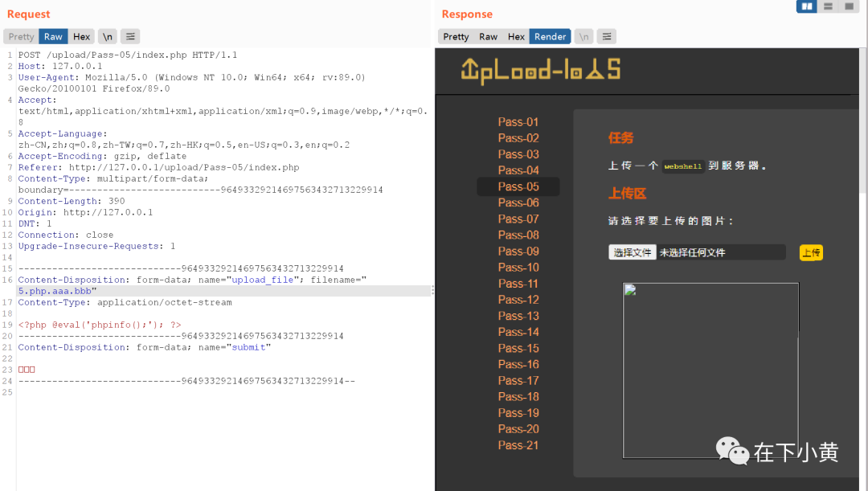Click the Connection: close header
Image resolution: width=868 pixels, height=491 pixels.
click(65, 235)
